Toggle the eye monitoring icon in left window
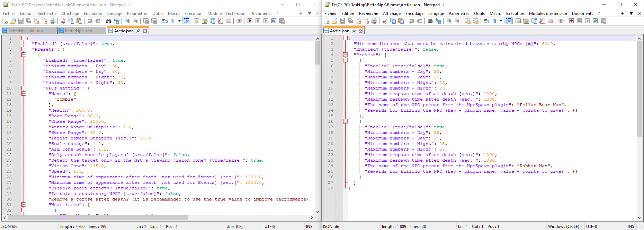Viewport: 644px width, 230px height. [239, 21]
